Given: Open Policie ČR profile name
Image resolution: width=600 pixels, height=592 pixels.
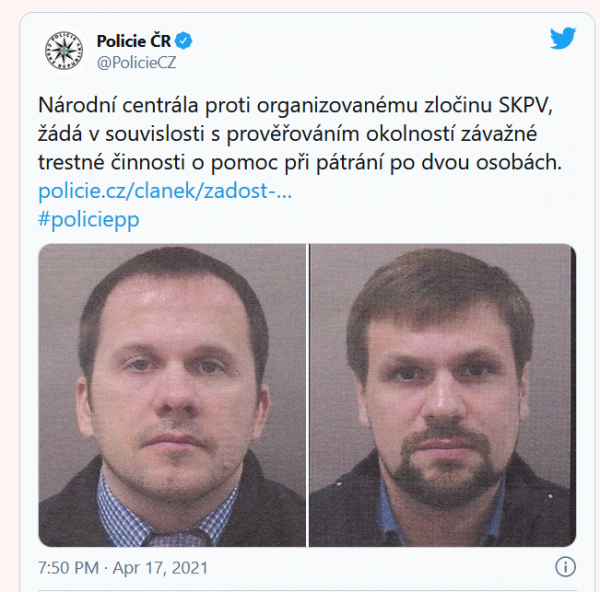Looking at the screenshot, I should 133,41.
